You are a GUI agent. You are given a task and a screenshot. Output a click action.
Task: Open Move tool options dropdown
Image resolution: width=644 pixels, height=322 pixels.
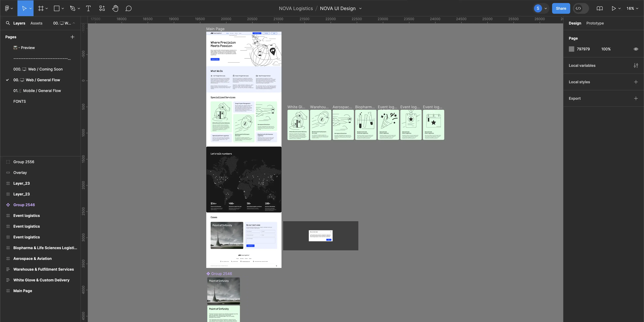pyautogui.click(x=31, y=9)
